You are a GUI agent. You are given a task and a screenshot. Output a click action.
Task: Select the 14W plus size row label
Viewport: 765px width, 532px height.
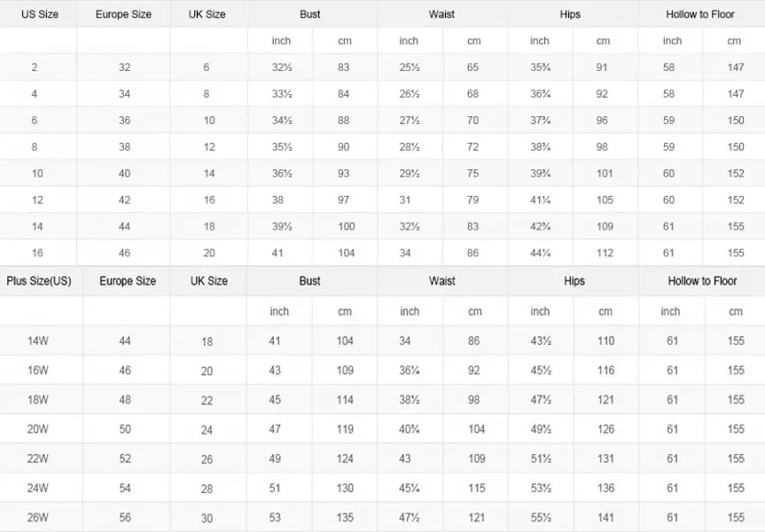[39, 341]
